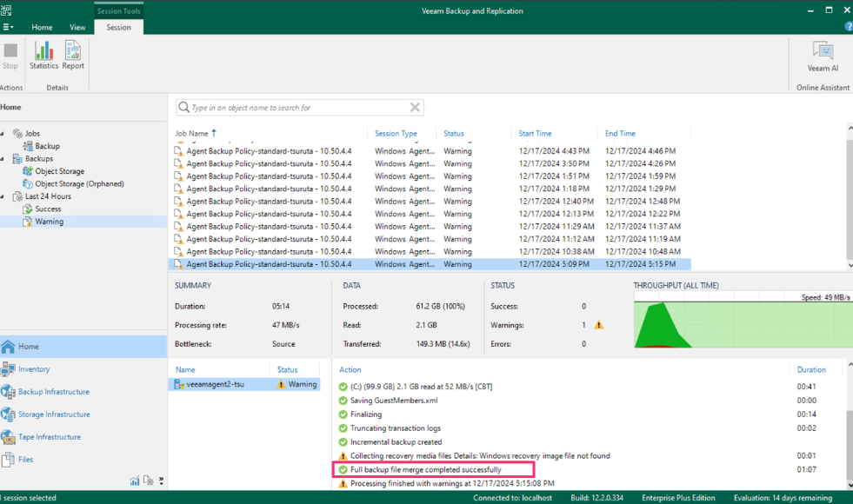
Task: Select the Object Storage (Orphaned) icon
Action: [x=28, y=183]
